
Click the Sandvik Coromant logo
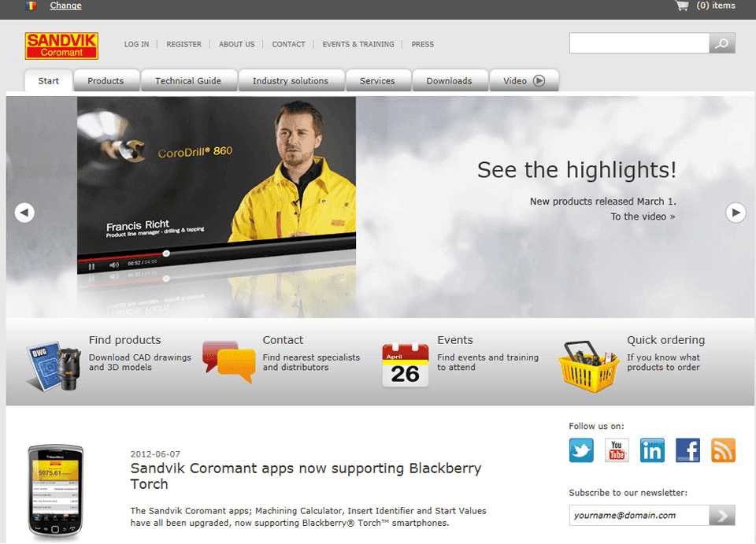61,46
